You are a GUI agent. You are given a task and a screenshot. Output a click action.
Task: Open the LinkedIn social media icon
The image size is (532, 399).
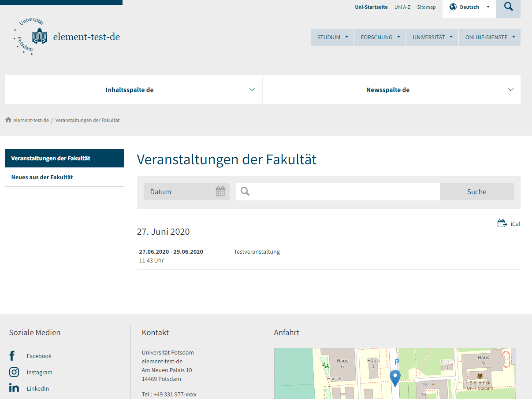(14, 388)
